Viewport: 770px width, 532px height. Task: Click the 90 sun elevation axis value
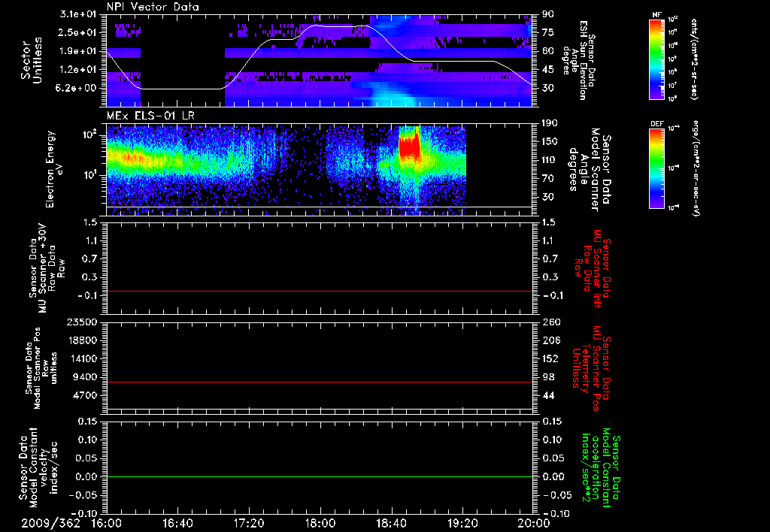pyautogui.click(x=548, y=14)
